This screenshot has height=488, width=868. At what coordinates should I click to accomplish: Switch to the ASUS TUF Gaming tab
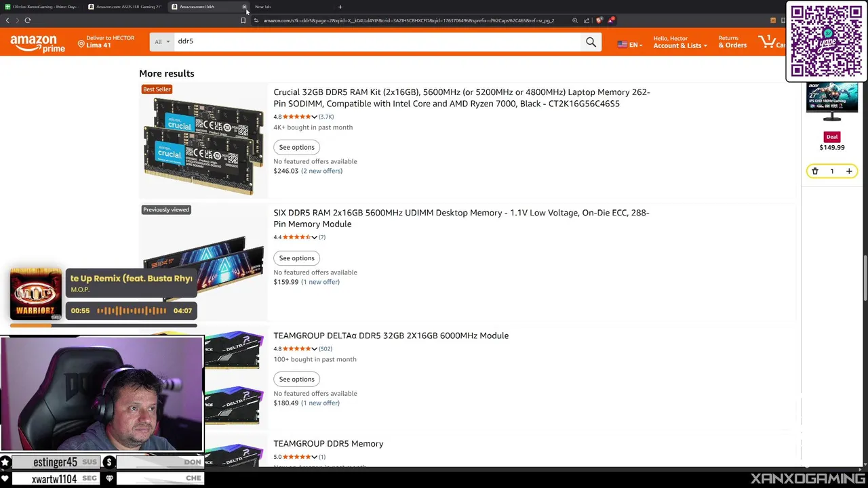coord(126,7)
